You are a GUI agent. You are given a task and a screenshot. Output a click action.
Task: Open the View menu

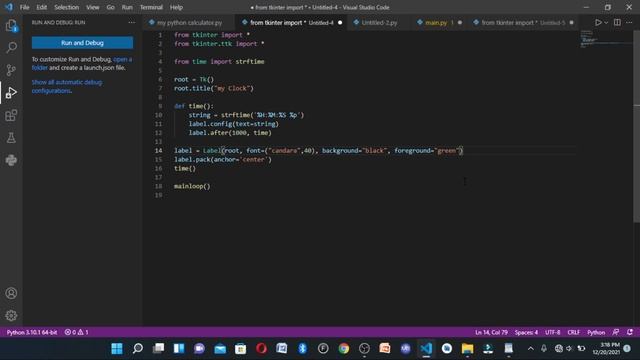(x=93, y=7)
